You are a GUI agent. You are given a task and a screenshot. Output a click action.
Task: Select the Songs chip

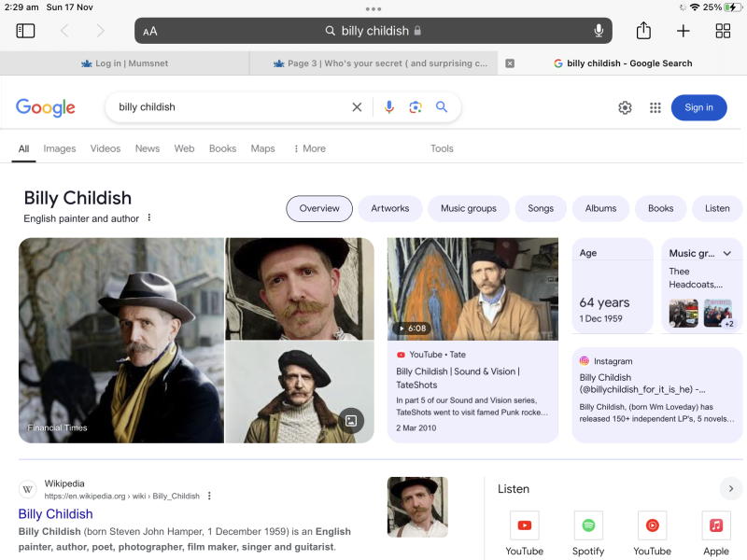coord(541,208)
